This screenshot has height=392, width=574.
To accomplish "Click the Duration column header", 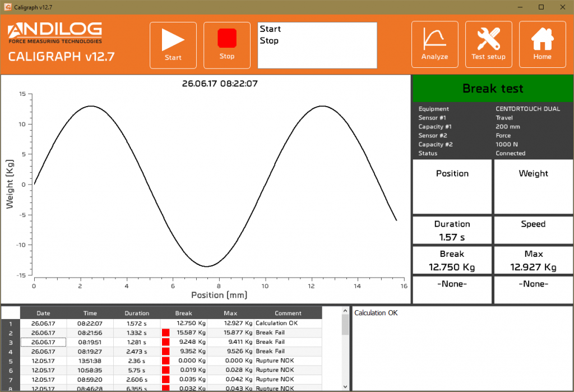I will coord(137,313).
